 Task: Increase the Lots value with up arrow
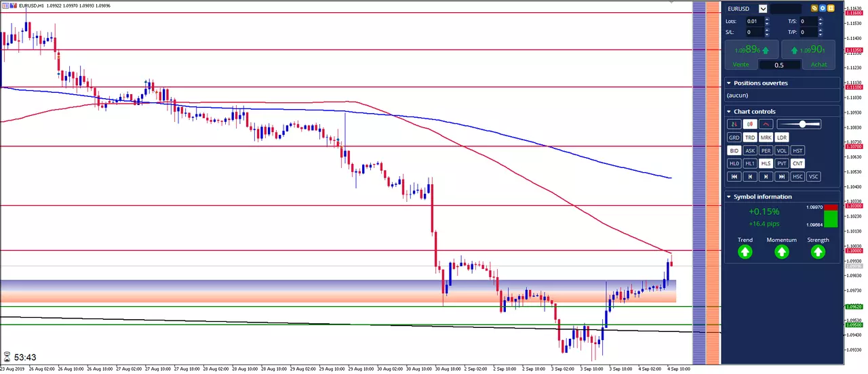click(x=767, y=19)
